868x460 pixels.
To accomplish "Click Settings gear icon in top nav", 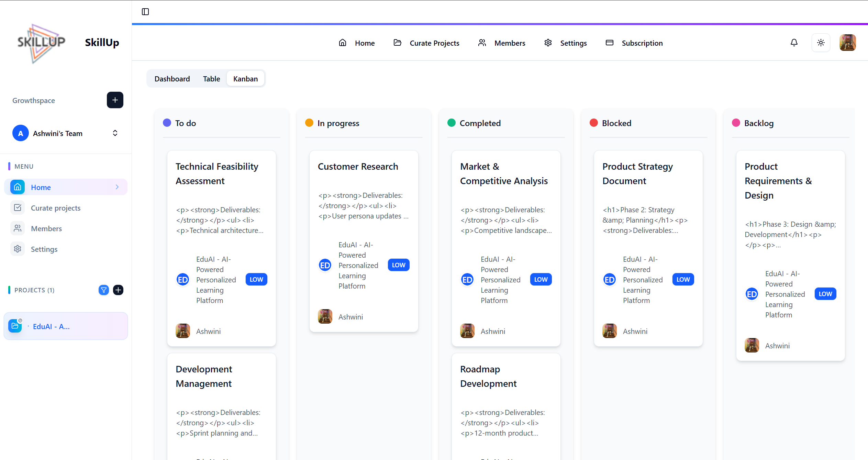I will point(548,43).
